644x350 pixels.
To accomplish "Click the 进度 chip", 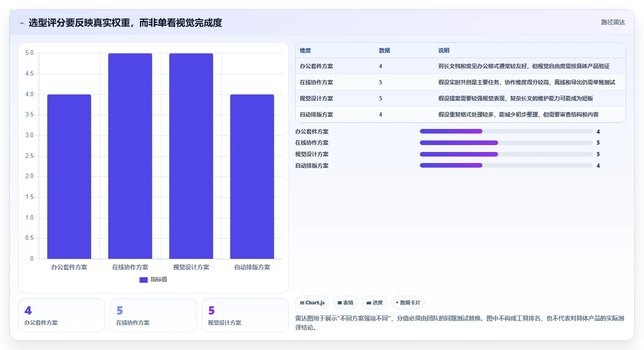I will [375, 303].
